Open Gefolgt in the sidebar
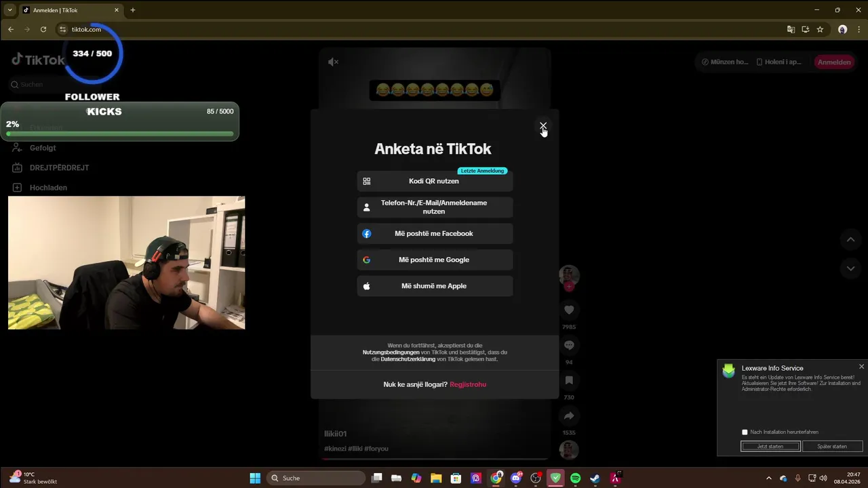868x488 pixels. coord(43,148)
